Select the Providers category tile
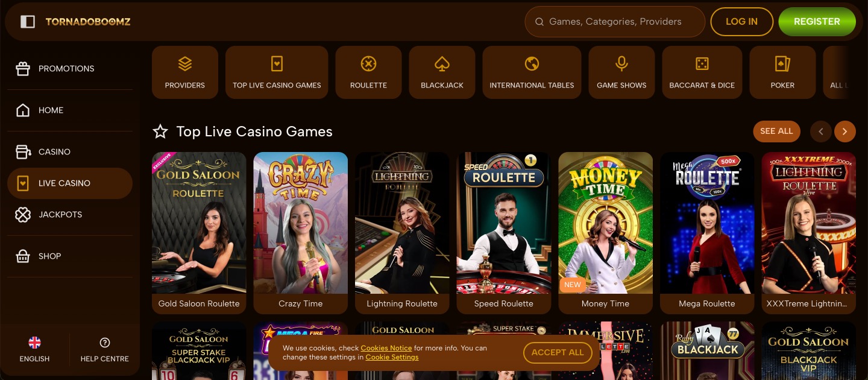 tap(185, 72)
